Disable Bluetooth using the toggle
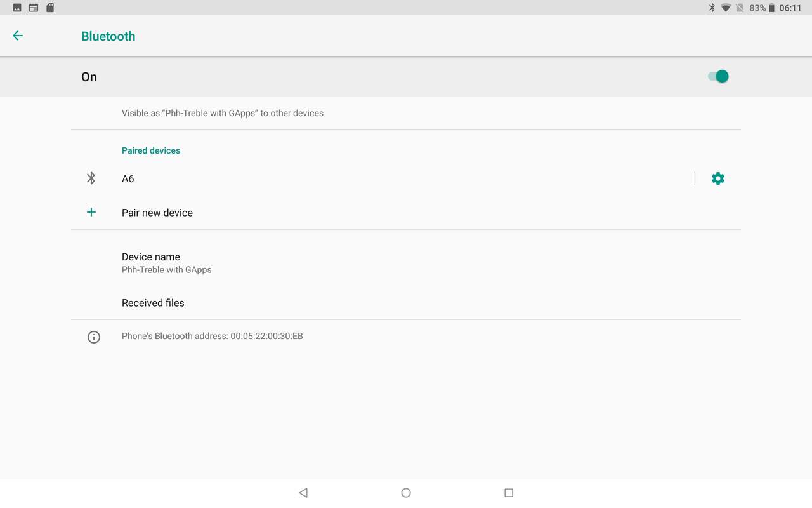The height and width of the screenshot is (508, 812). 717,76
